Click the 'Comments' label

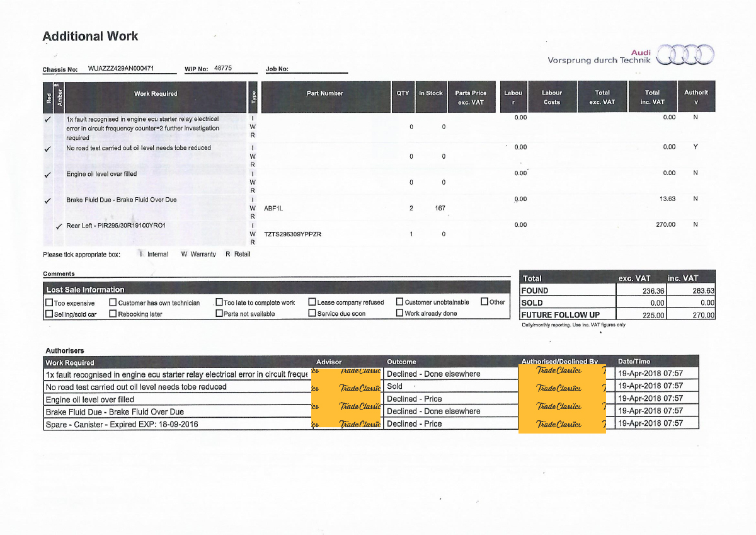tap(59, 274)
